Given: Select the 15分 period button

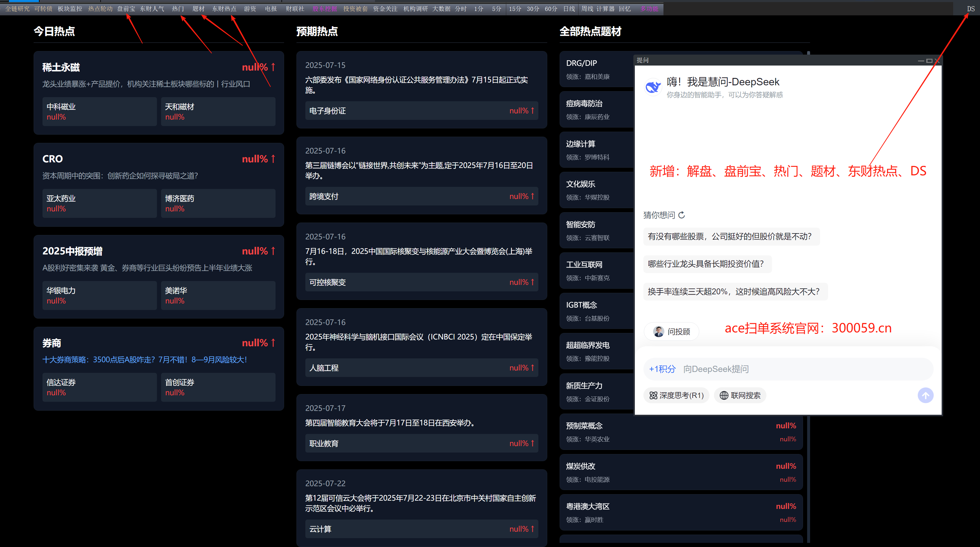Looking at the screenshot, I should [515, 9].
